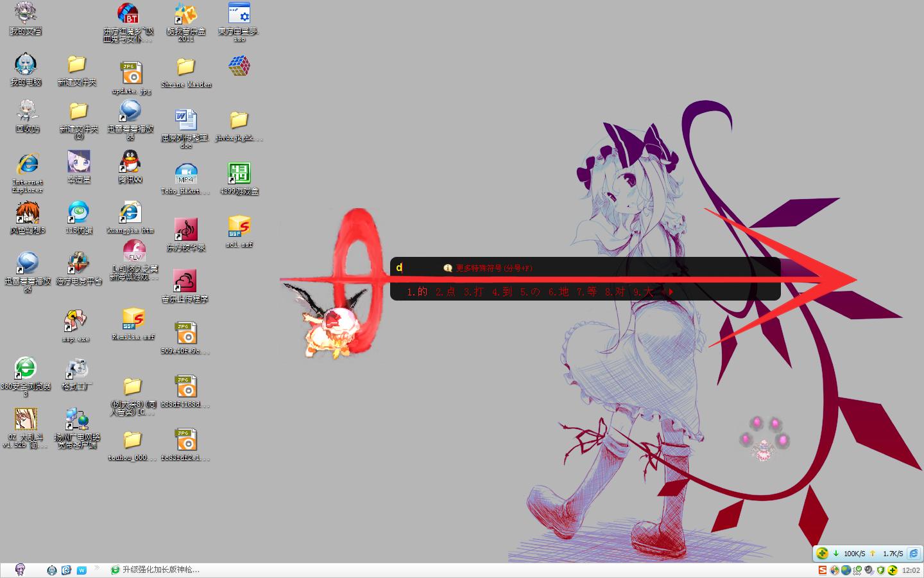Select the 幸运星 desktop icon
This screenshot has height=578, width=924.
pyautogui.click(x=79, y=167)
